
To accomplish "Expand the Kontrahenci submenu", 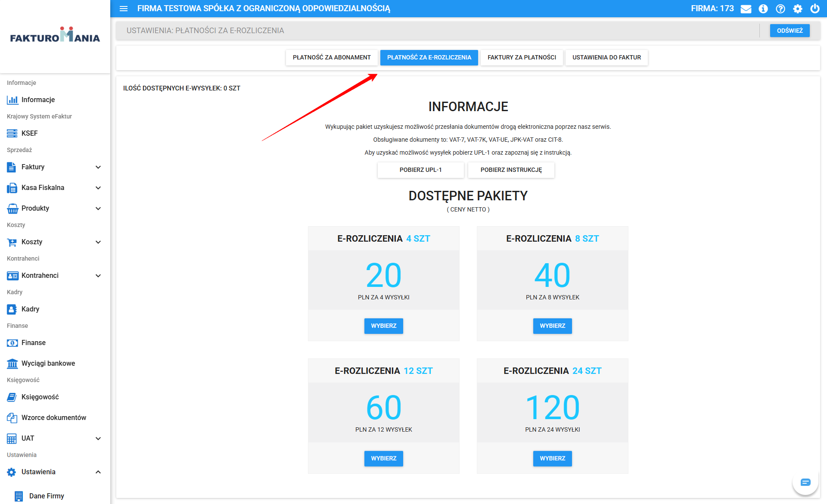I will coord(98,276).
